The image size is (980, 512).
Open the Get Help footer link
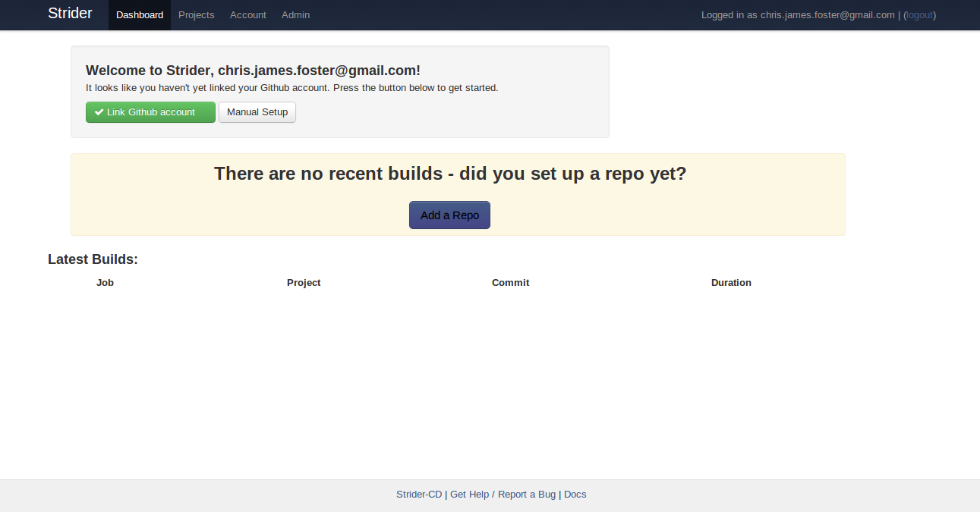469,495
